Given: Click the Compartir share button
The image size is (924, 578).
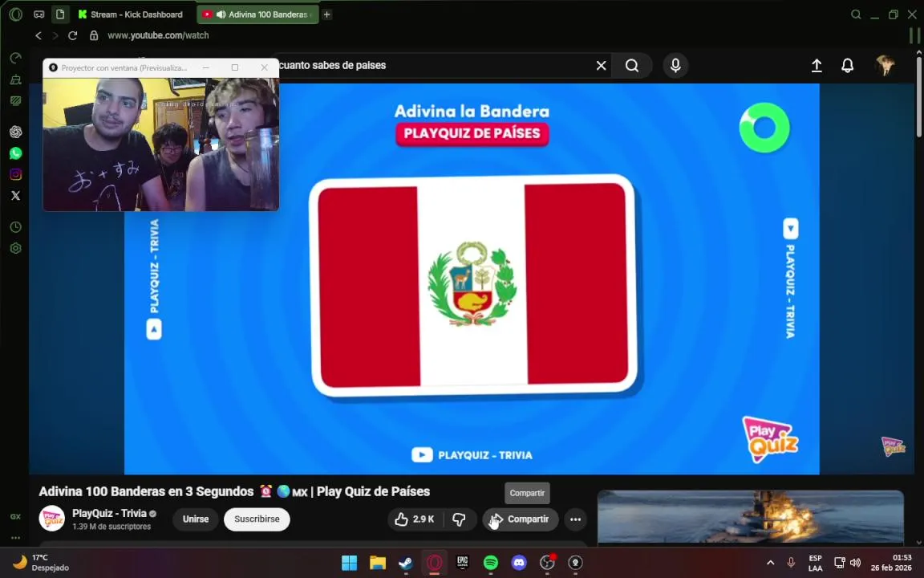Looking at the screenshot, I should click(x=521, y=519).
